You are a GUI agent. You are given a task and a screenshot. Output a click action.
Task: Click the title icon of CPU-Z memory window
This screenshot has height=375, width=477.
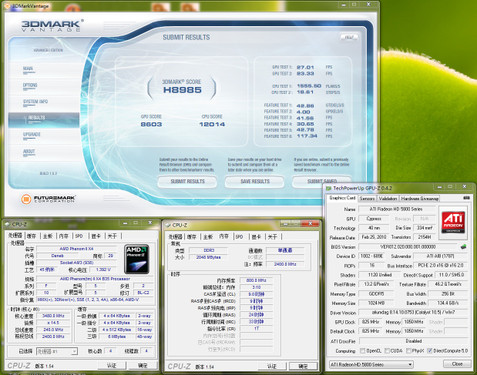(x=168, y=225)
